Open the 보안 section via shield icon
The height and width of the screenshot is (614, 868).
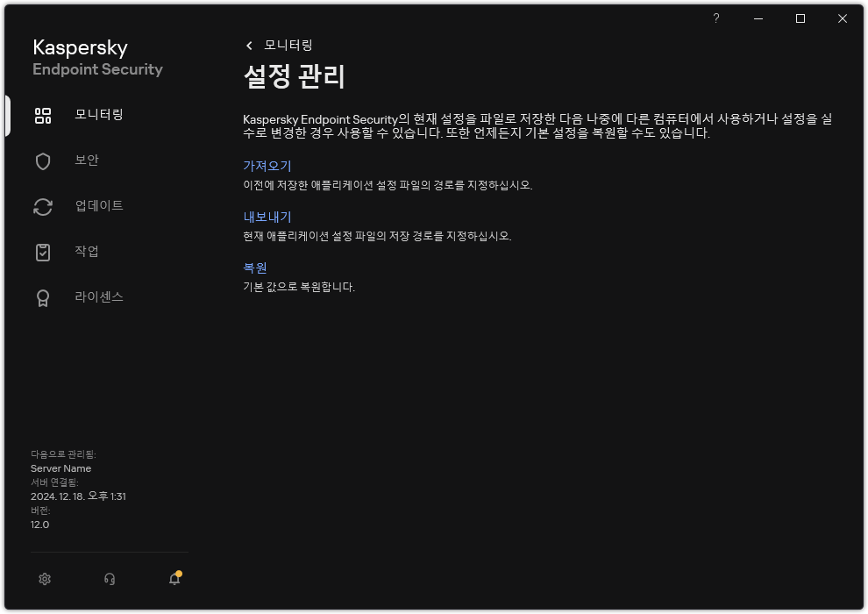tap(41, 161)
